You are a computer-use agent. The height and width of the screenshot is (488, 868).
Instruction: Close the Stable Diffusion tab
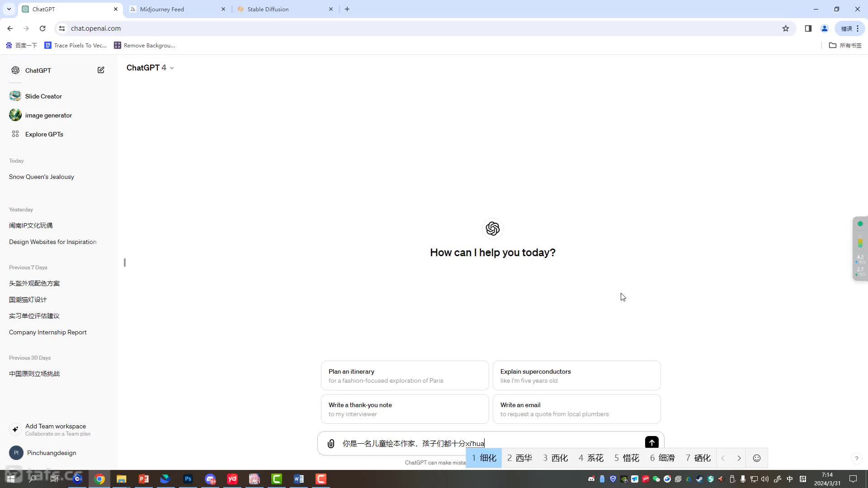tap(330, 9)
